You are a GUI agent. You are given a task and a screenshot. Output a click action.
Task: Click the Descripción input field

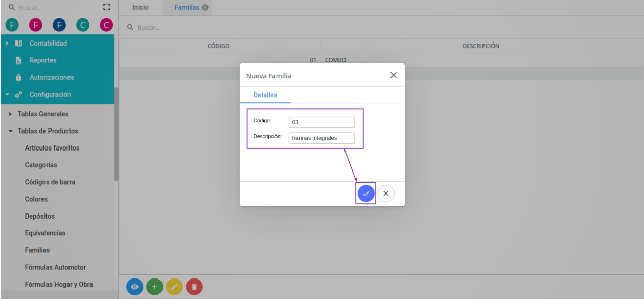tap(321, 138)
